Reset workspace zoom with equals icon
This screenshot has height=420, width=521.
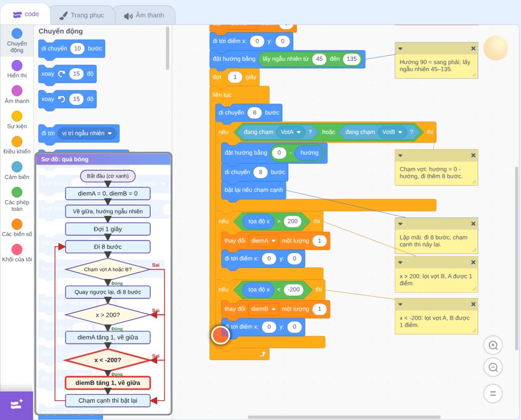coord(493,393)
